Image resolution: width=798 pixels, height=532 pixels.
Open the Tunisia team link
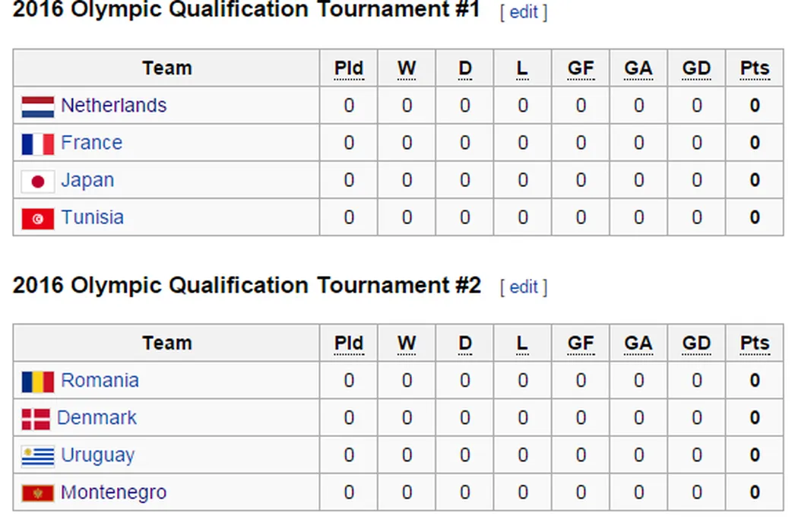(x=92, y=217)
